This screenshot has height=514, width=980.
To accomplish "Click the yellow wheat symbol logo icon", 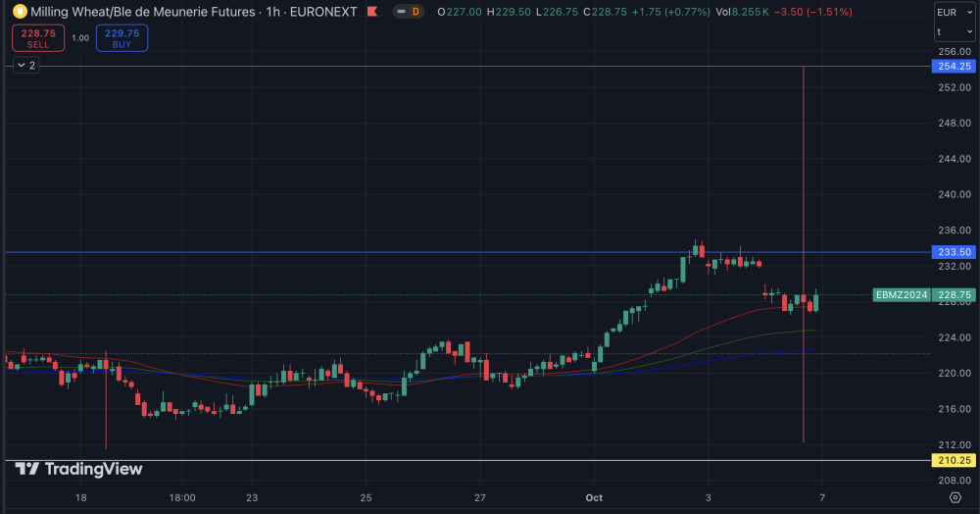I will coord(20,11).
